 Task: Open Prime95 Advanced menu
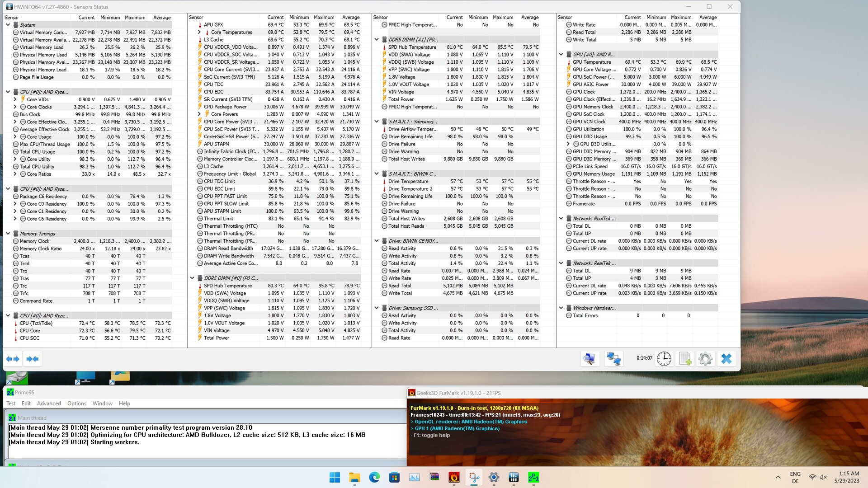(49, 404)
